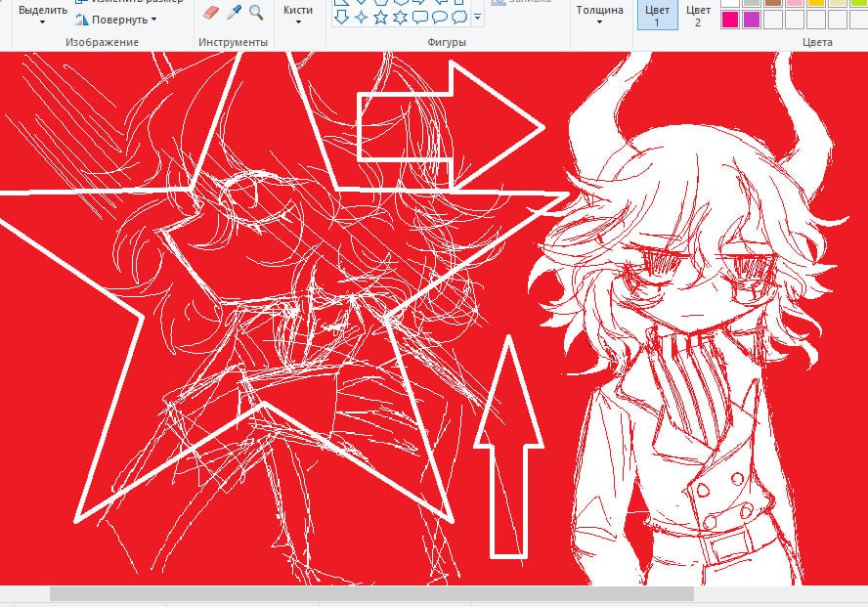
Task: Open the Кисти brushes dropdown
Action: [298, 15]
